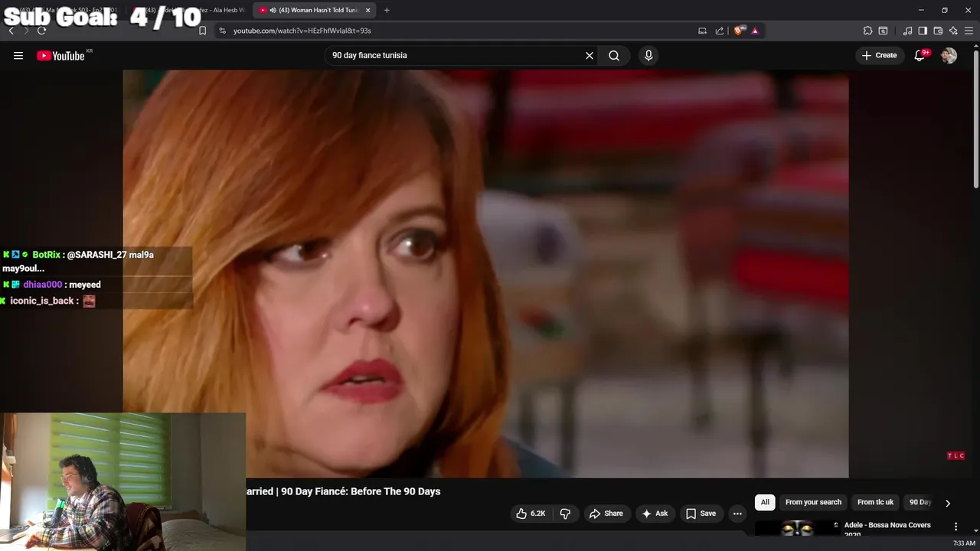
Task: Open Brave Rewards triangle icon
Action: [x=755, y=31]
